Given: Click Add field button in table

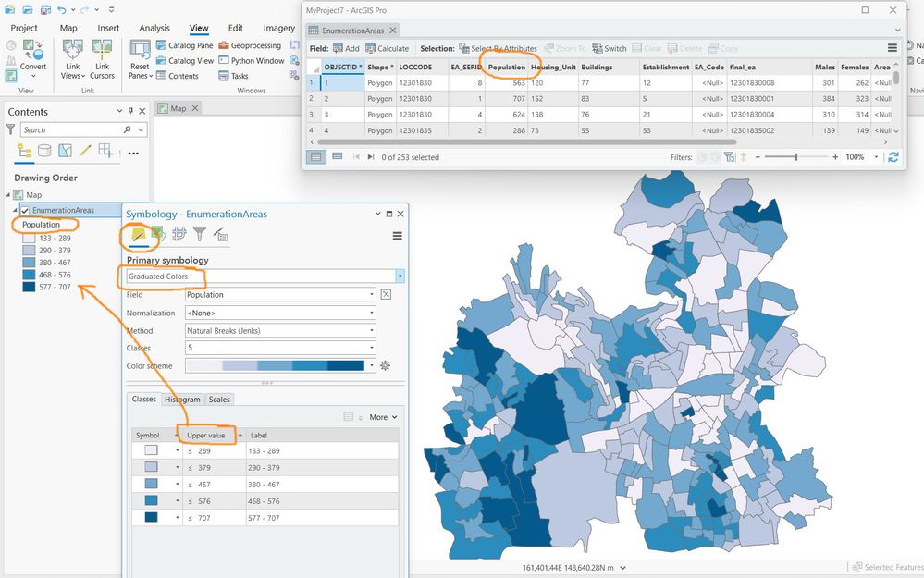Looking at the screenshot, I should click(346, 48).
